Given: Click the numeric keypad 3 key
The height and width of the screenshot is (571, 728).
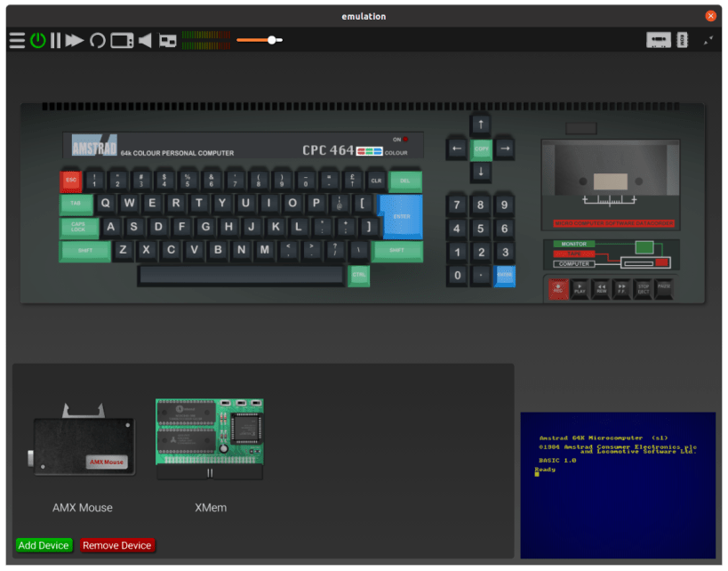Looking at the screenshot, I should (505, 253).
